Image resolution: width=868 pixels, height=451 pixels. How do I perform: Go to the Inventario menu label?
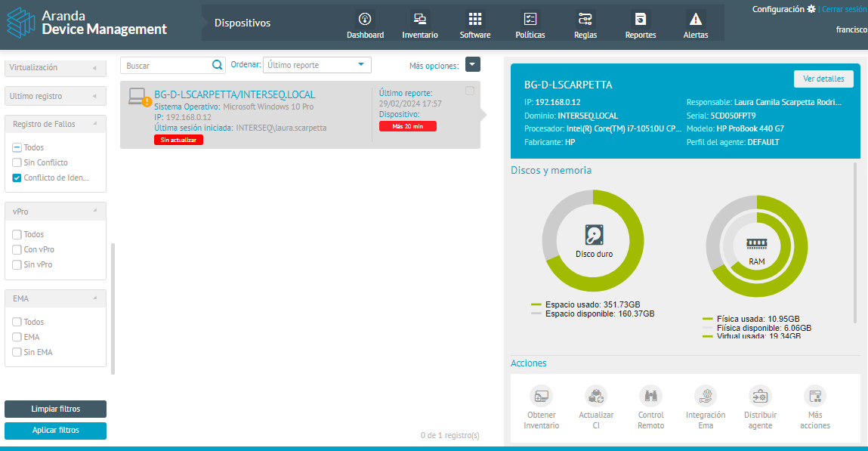[x=419, y=35]
